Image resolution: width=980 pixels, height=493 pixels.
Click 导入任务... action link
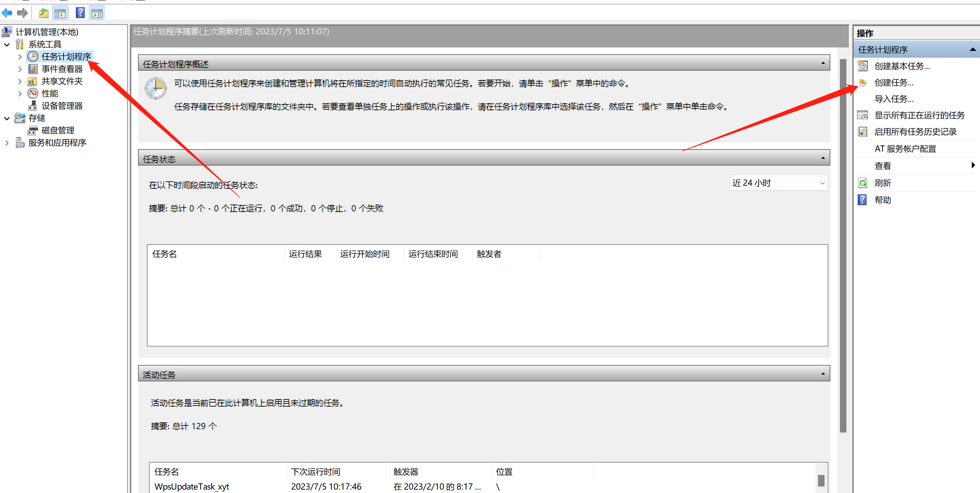tap(894, 99)
